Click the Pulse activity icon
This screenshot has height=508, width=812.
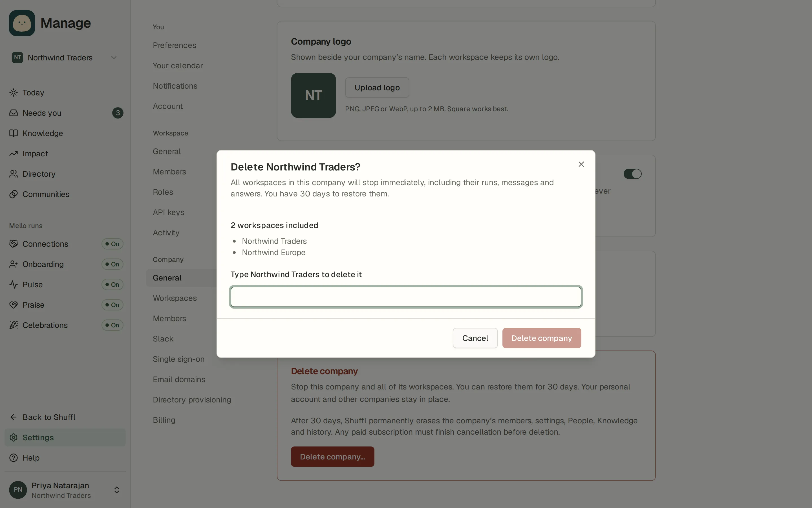14,284
